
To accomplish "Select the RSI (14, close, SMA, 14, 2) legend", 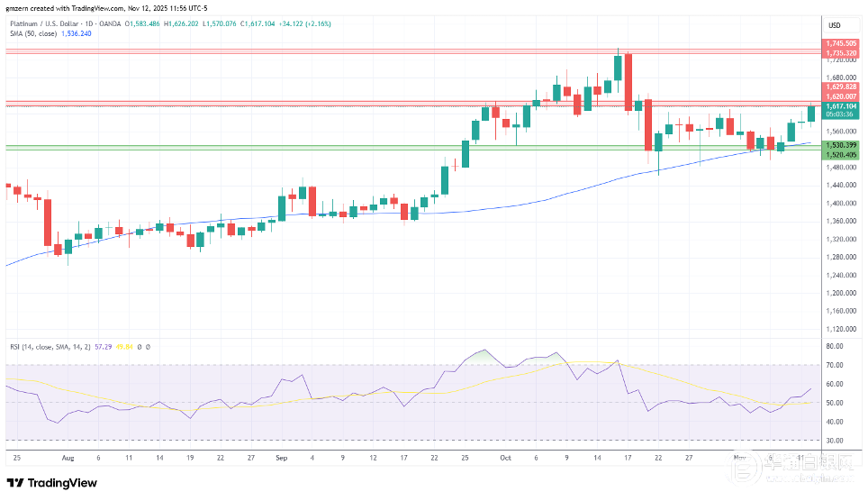I will (46, 346).
